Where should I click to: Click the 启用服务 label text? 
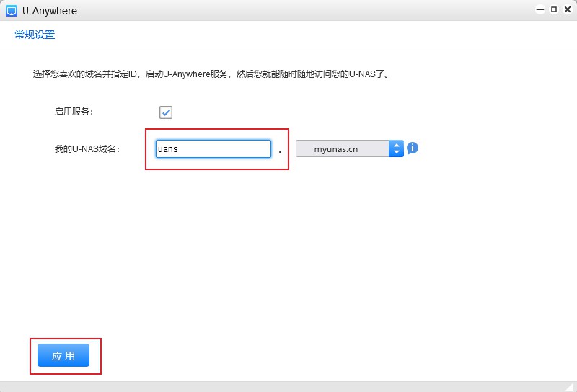click(x=74, y=112)
